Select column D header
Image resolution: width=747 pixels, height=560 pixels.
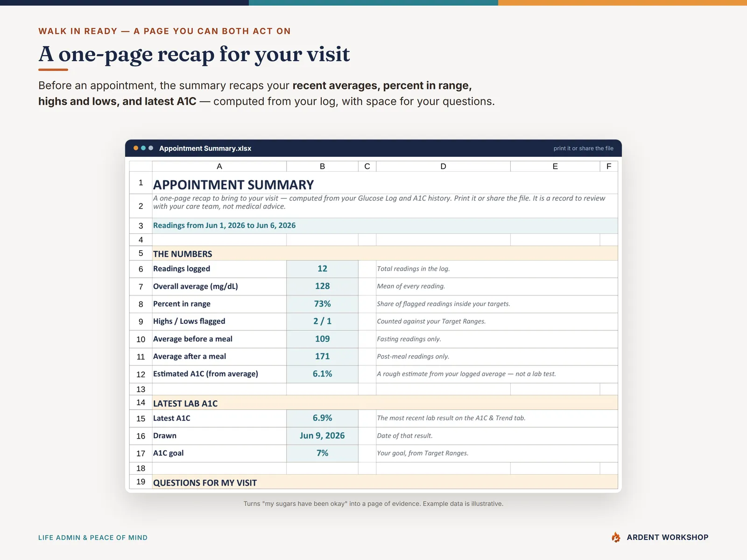click(x=443, y=166)
